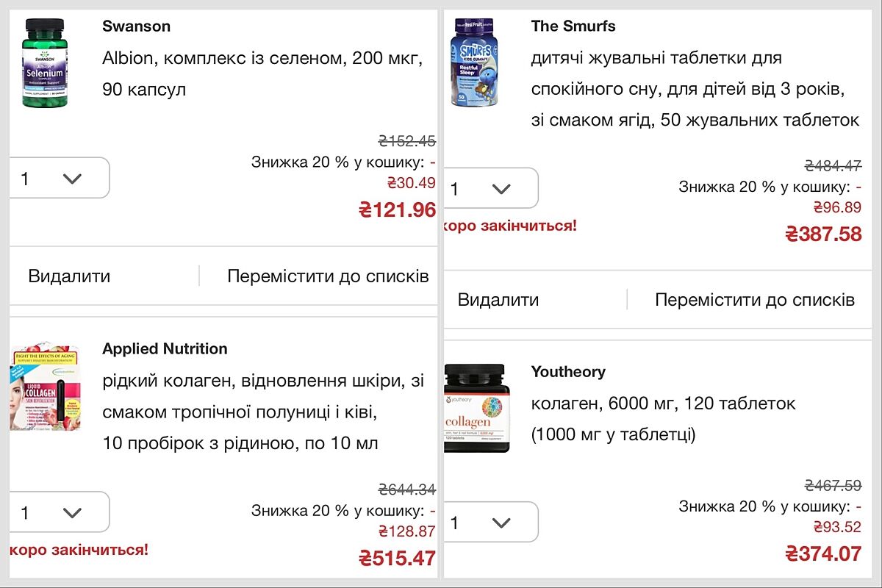Open the Applied Nutrition brand link
Screen dimensions: 882x588
pos(165,349)
